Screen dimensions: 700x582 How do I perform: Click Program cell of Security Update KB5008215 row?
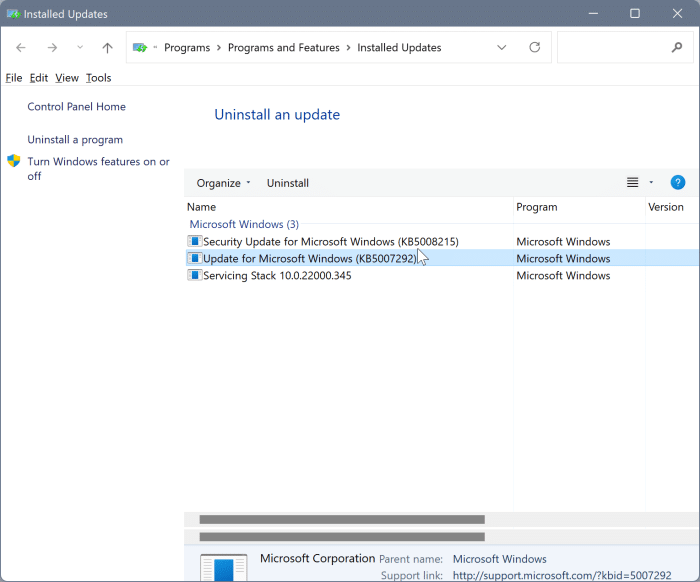[563, 241]
